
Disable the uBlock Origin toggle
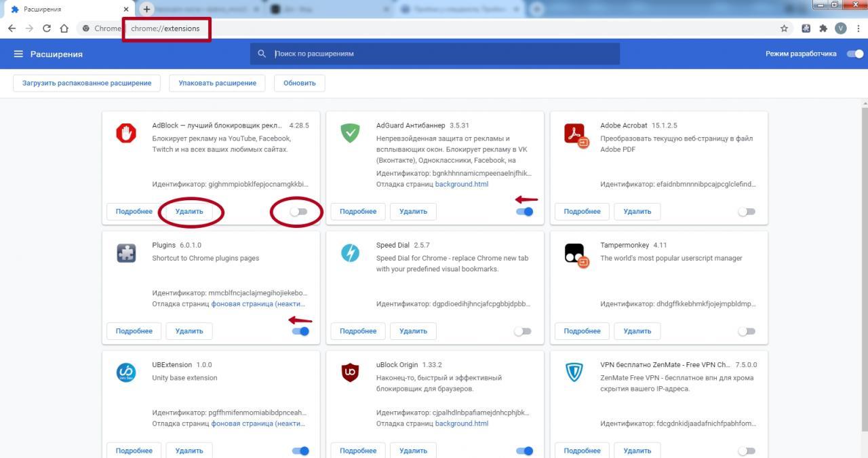[x=524, y=451]
